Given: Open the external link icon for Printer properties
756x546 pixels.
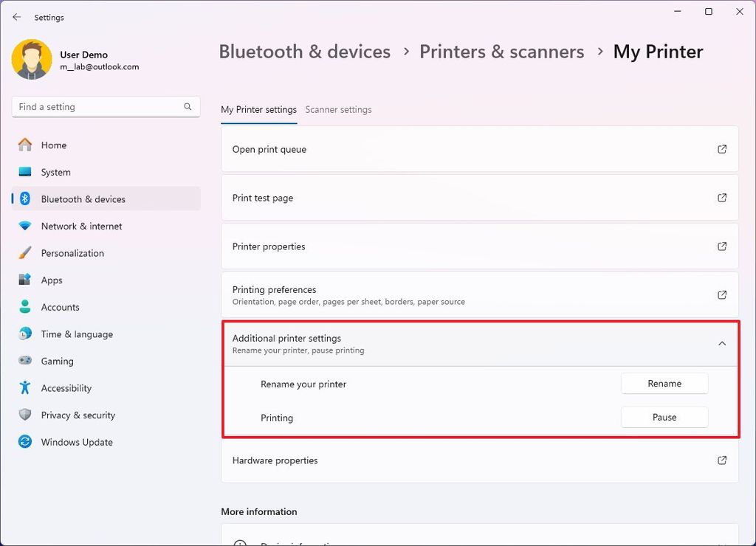Looking at the screenshot, I should point(722,246).
